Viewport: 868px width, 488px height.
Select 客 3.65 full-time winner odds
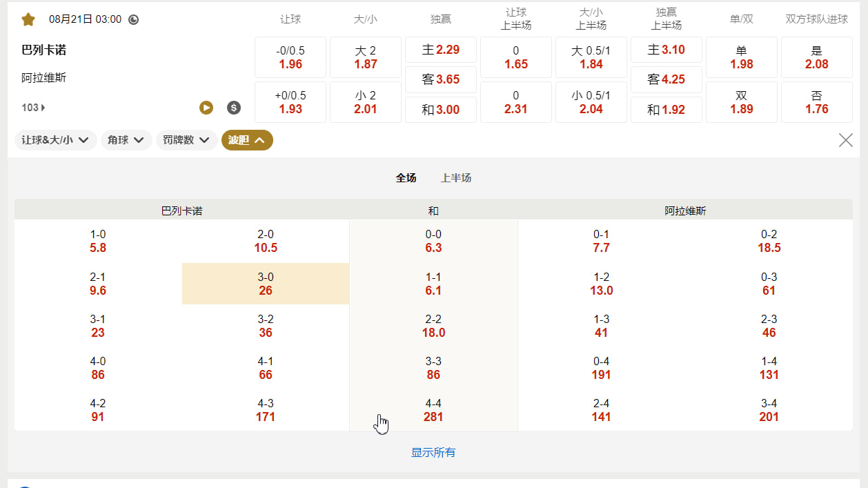(x=441, y=79)
